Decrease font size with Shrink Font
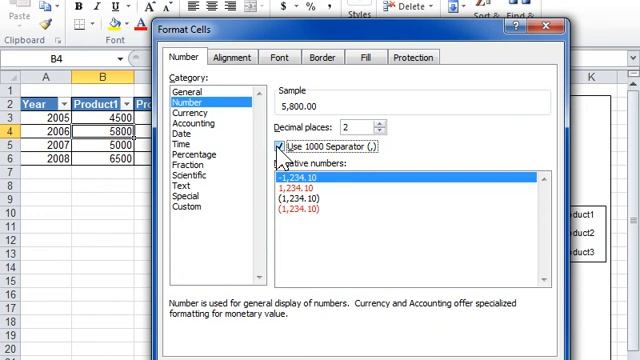Viewport: 640px width, 360px height. pyautogui.click(x=167, y=6)
